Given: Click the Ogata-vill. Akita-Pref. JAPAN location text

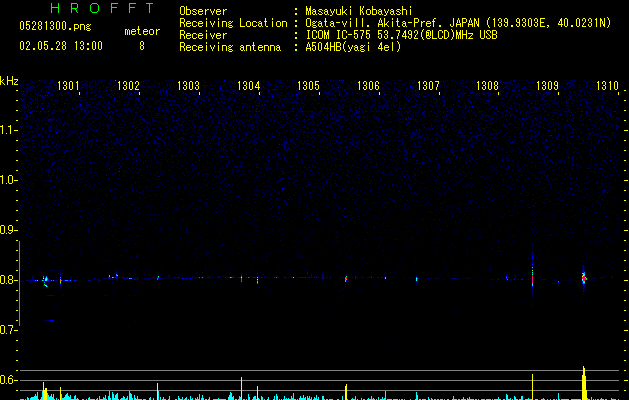Looking at the screenshot, I should coord(458,23).
